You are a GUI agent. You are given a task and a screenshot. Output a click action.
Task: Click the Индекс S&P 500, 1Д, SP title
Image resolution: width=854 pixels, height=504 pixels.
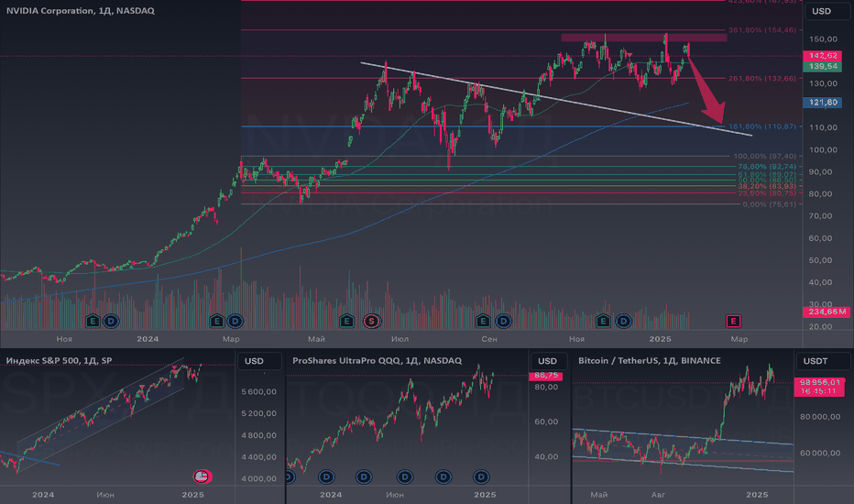click(x=59, y=360)
